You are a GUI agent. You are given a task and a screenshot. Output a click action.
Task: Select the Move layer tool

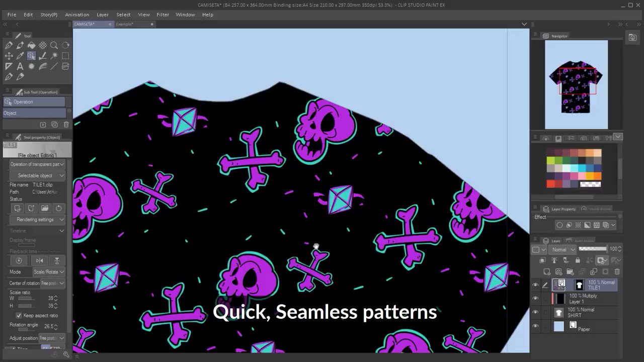(9, 56)
